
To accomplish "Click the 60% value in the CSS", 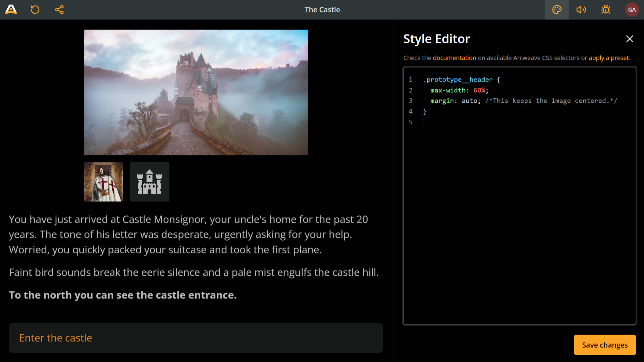I will tap(480, 90).
